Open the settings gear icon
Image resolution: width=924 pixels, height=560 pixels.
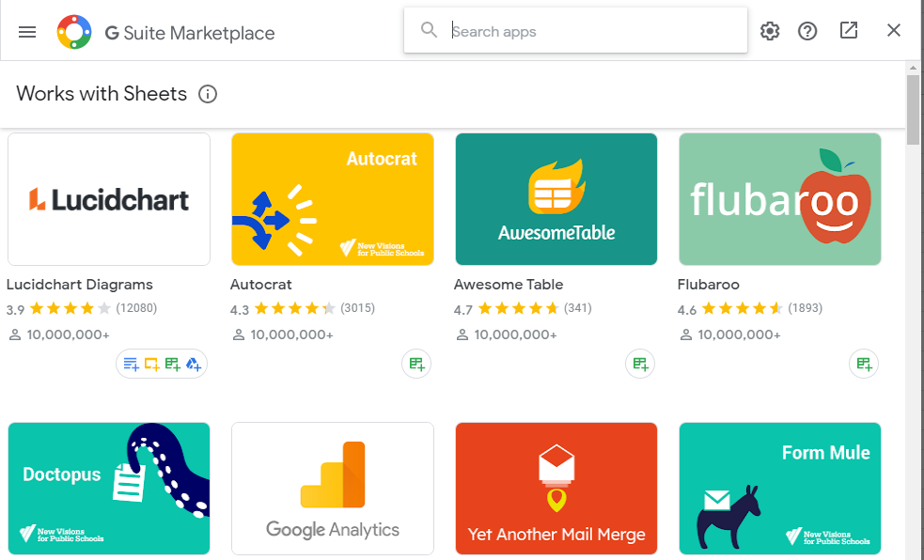[770, 31]
